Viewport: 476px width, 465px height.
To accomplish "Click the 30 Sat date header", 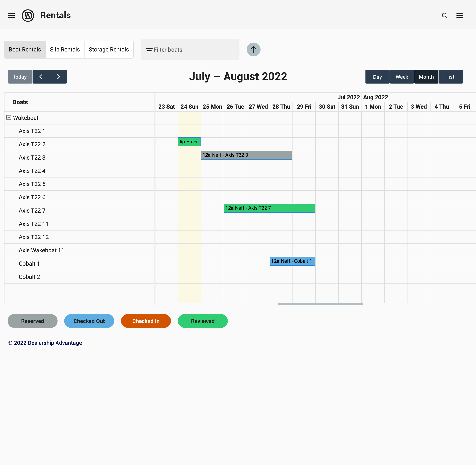I will pyautogui.click(x=327, y=107).
